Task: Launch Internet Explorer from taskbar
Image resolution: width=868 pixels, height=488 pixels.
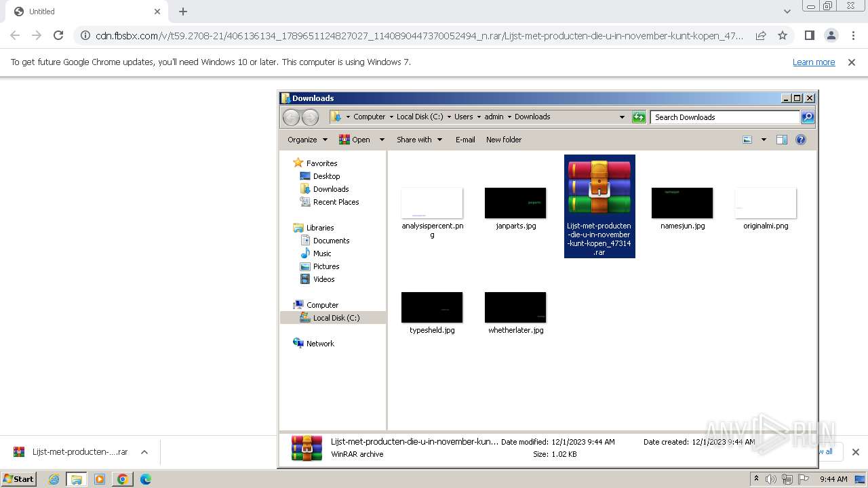Action: coord(54,479)
